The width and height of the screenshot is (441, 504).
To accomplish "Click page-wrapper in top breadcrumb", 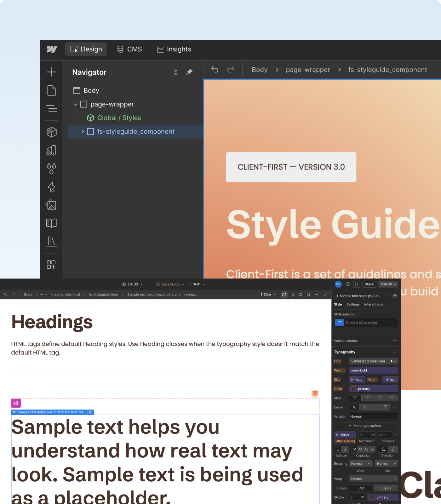I will tap(308, 70).
